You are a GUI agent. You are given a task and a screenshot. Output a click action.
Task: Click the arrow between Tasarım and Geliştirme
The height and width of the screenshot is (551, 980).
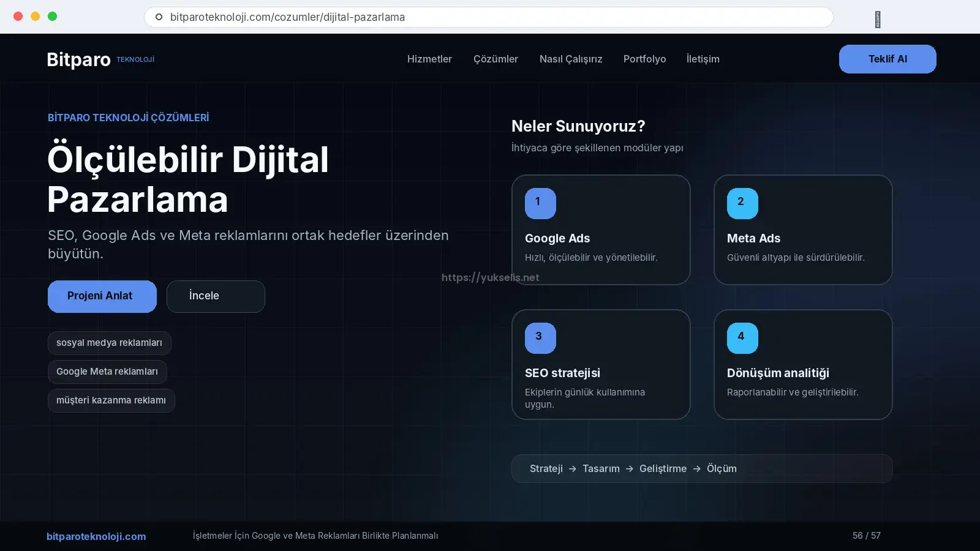630,469
